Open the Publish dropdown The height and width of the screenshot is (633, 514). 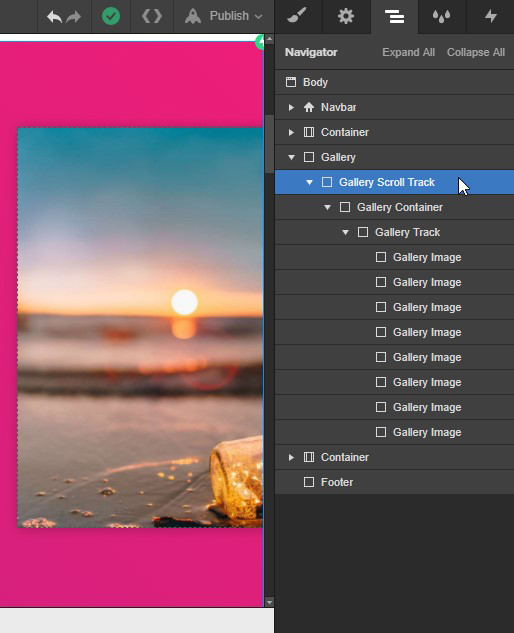[x=224, y=16]
